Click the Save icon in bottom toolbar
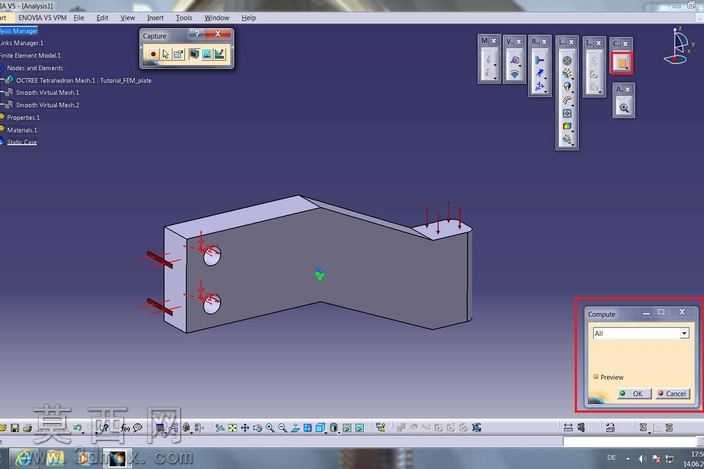704x469 pixels. click(x=15, y=428)
